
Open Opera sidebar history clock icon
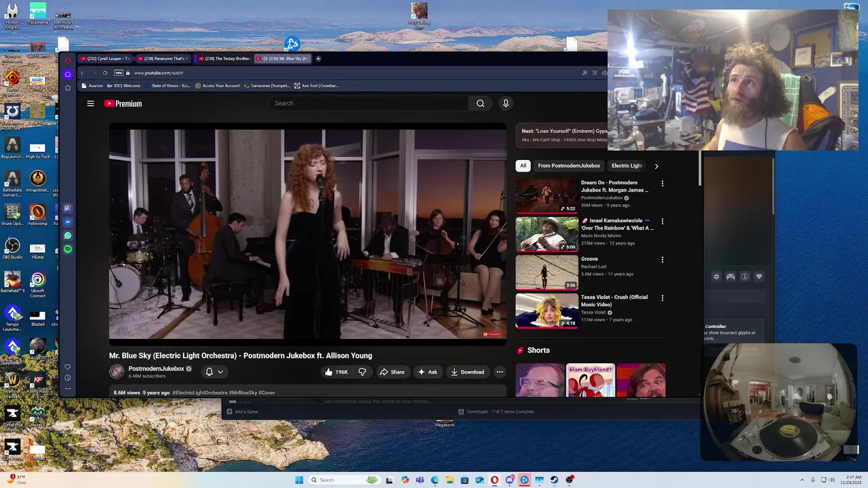68,378
